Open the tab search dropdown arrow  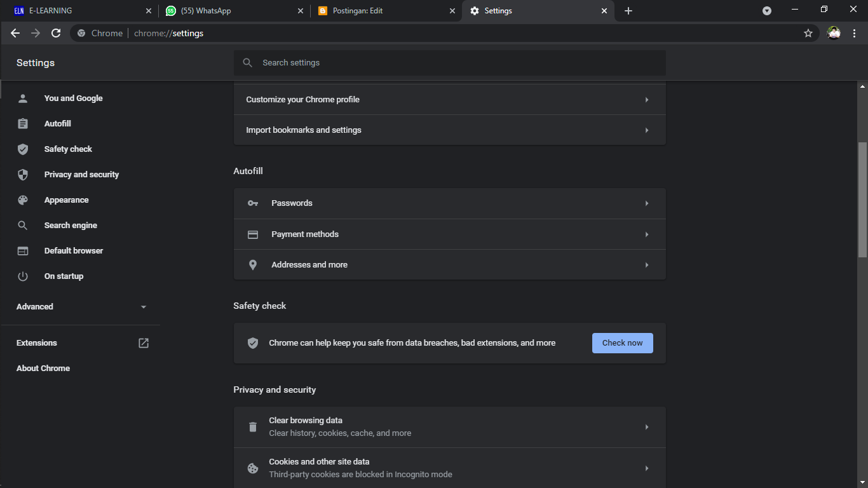(767, 11)
